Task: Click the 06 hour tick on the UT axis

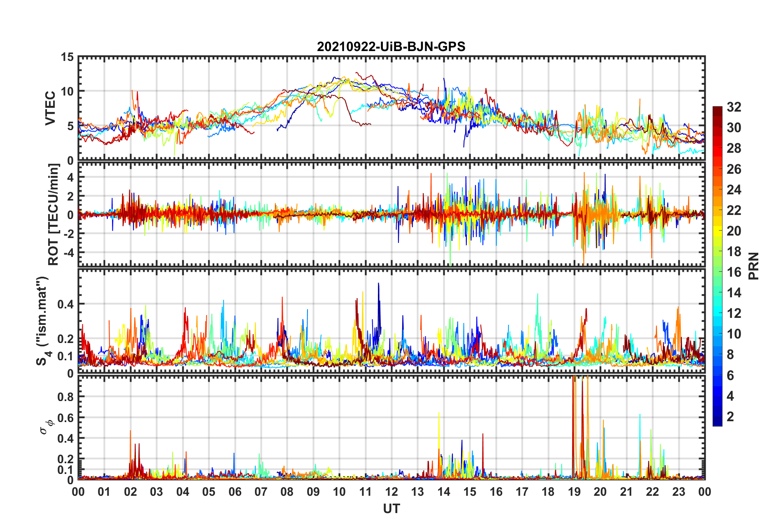Action: (x=235, y=492)
